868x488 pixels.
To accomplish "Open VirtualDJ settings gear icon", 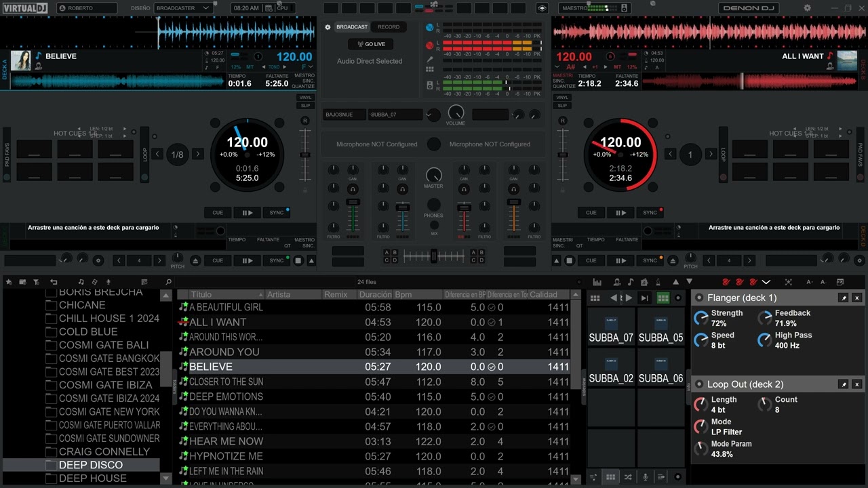I will point(807,8).
